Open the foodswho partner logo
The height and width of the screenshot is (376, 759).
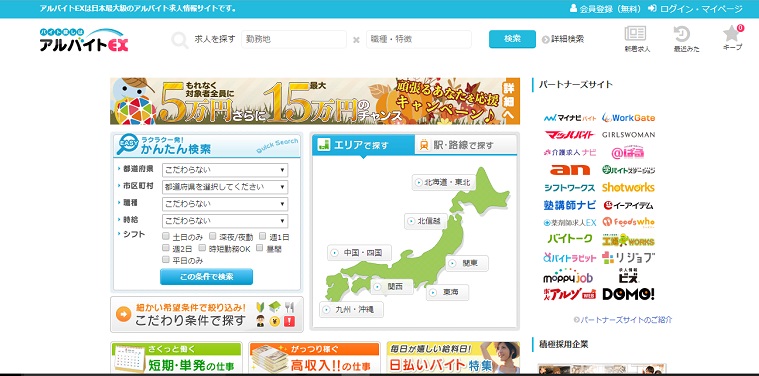pos(628,222)
